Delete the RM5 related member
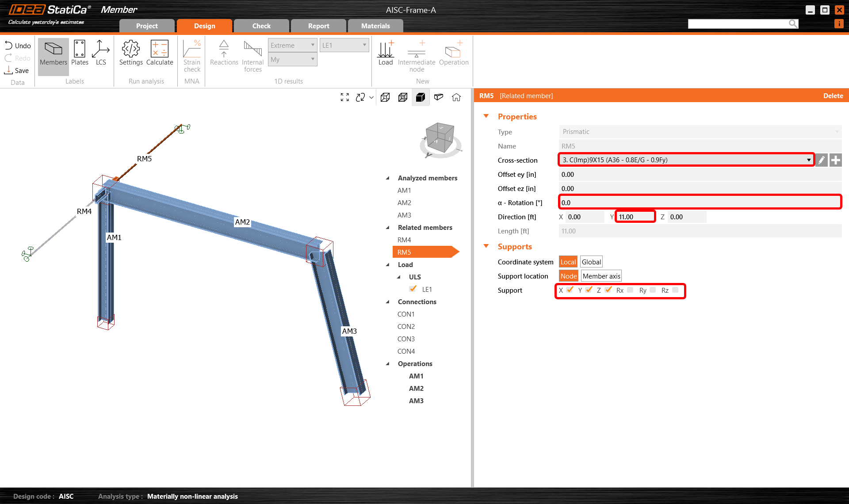The image size is (849, 504). (x=833, y=95)
